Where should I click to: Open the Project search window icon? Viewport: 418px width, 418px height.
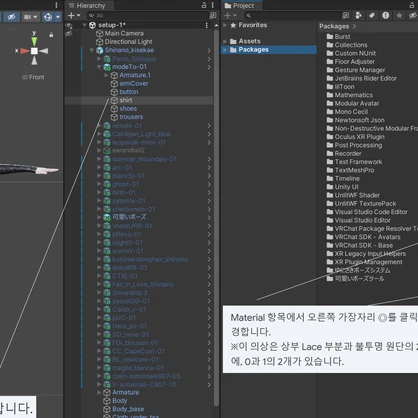(346, 16)
